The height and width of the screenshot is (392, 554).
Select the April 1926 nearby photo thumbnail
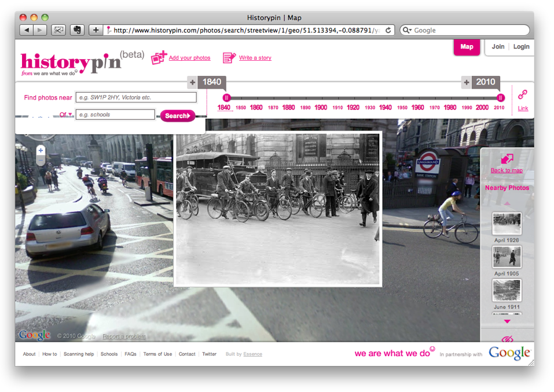click(x=507, y=224)
